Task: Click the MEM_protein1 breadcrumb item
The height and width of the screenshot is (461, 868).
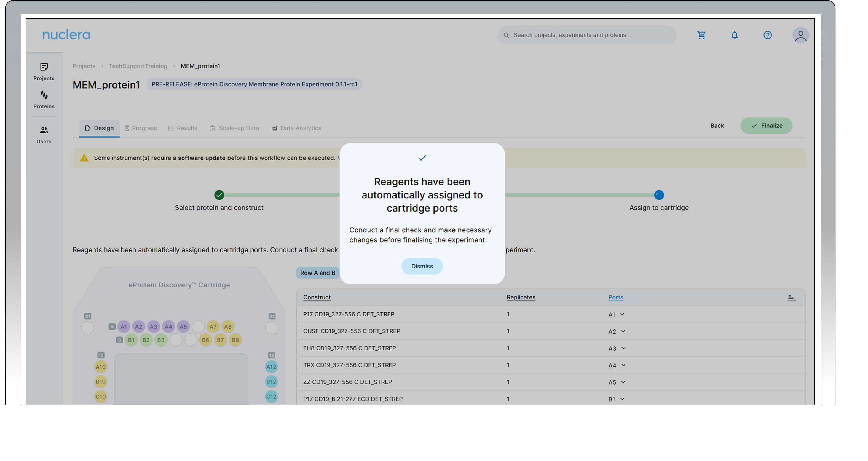Action: click(x=200, y=66)
